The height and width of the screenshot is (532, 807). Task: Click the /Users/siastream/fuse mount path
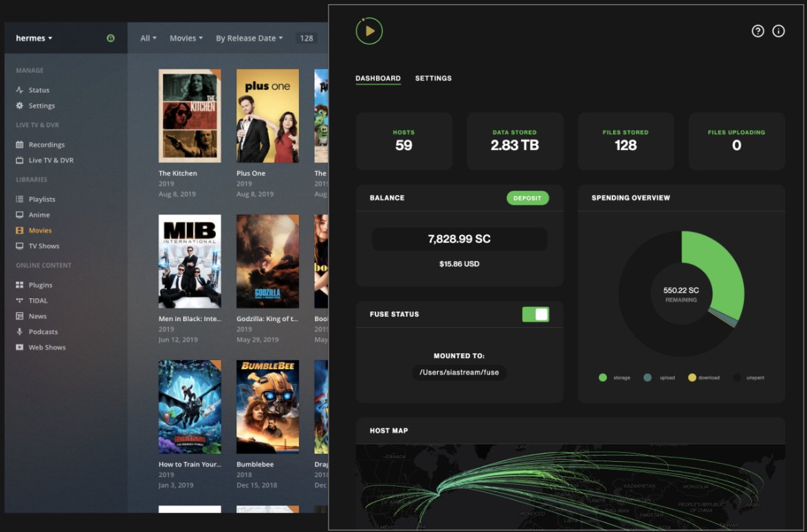pos(459,373)
